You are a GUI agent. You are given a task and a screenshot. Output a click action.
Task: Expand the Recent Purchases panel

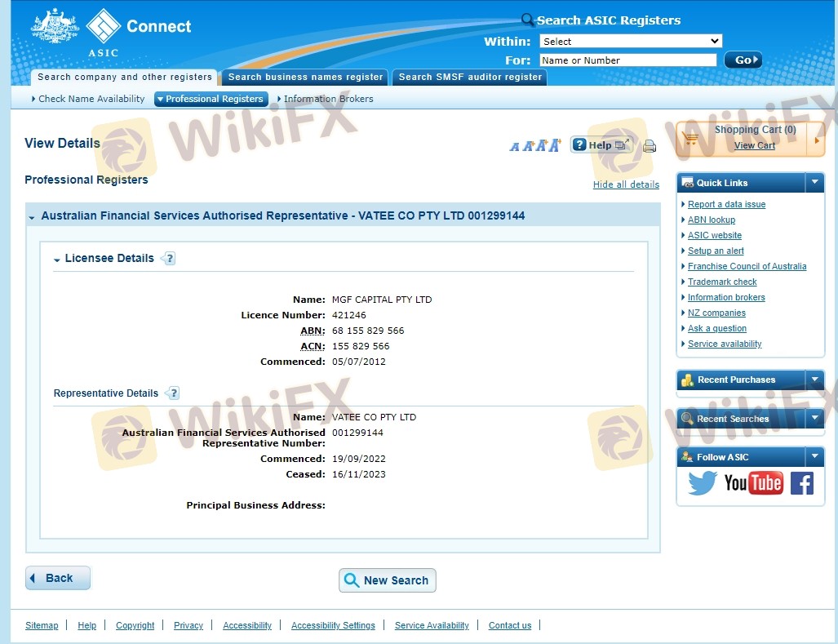tap(814, 380)
